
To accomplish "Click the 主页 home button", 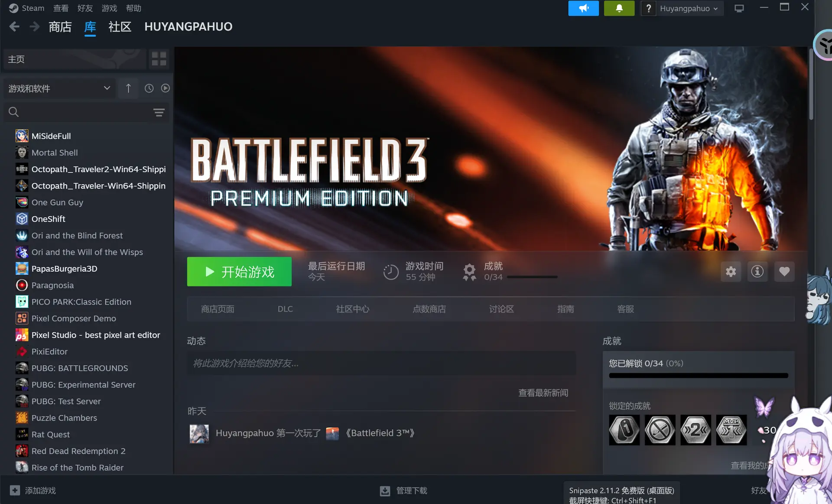I will (x=75, y=59).
